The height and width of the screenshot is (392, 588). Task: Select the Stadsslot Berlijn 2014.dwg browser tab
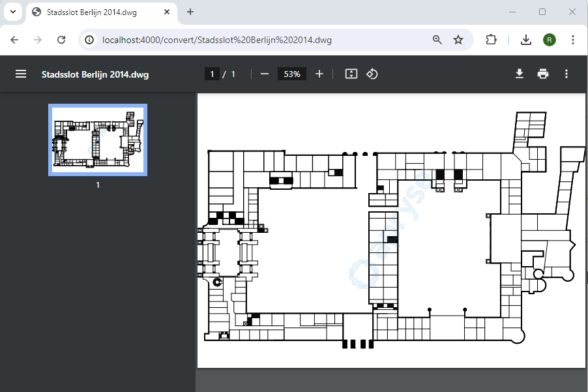coord(101,12)
